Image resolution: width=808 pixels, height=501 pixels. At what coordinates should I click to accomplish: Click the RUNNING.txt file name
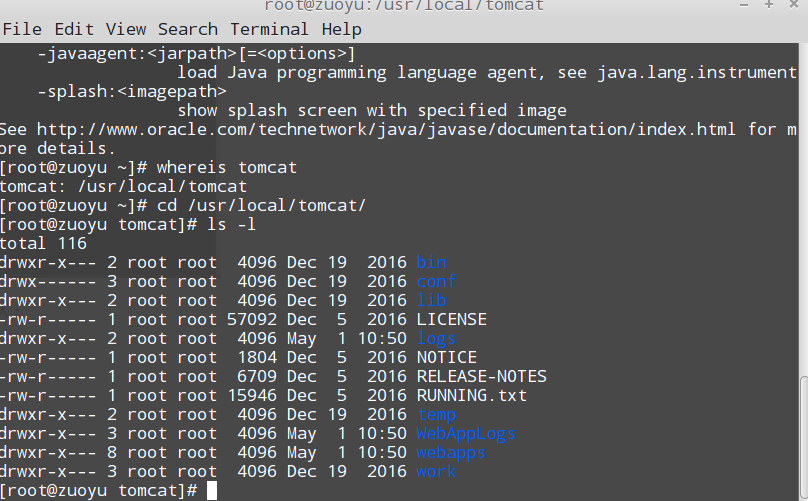[471, 395]
